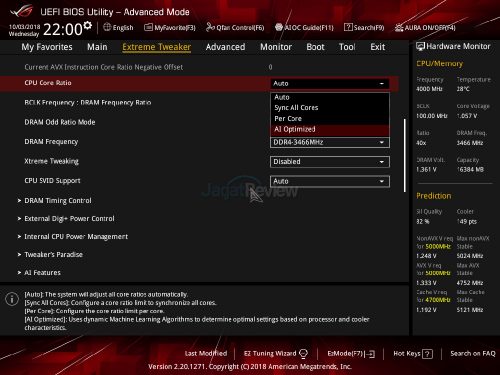Select DRAM Odd Ratio Mode row
Screen dimensions: 500x375
60,122
